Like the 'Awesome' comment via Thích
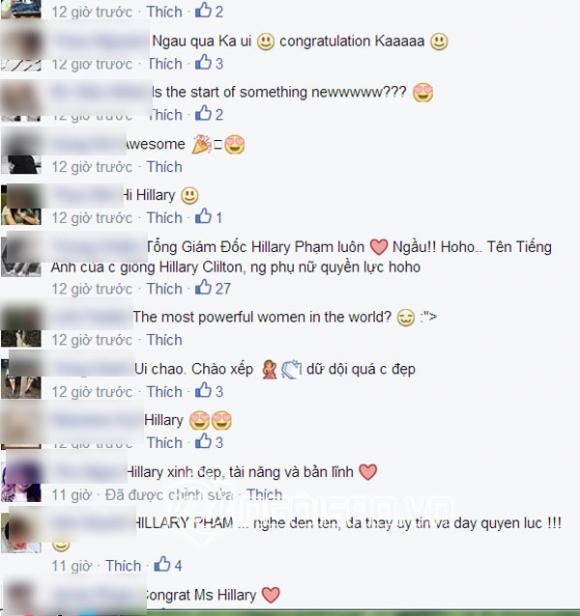The image size is (580, 616). coord(164,167)
